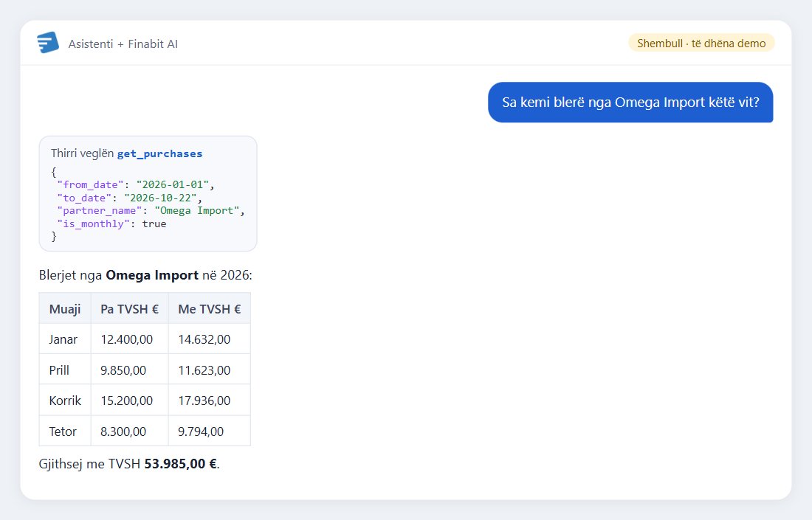Image resolution: width=812 pixels, height=520 pixels.
Task: Click the 'Blerjet nga Omega Import në 2026' line
Action: 145,275
